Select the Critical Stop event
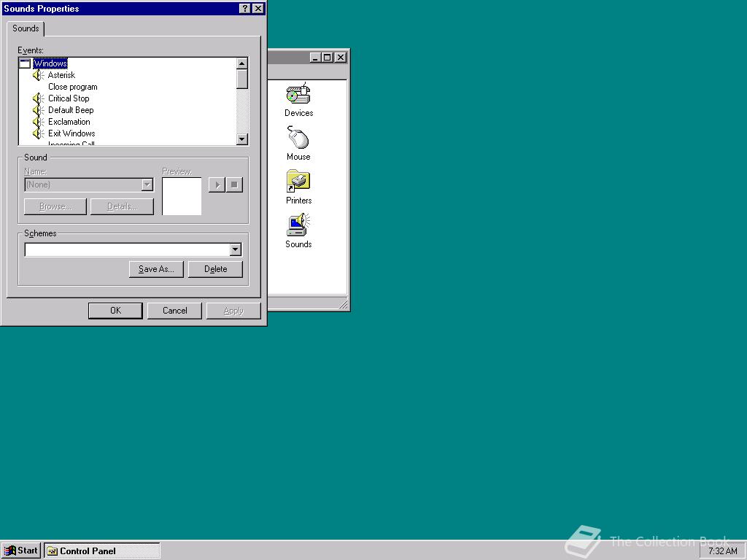 [x=69, y=98]
